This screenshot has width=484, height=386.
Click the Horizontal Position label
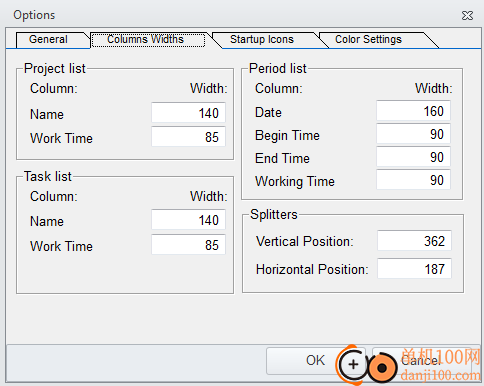[312, 269]
